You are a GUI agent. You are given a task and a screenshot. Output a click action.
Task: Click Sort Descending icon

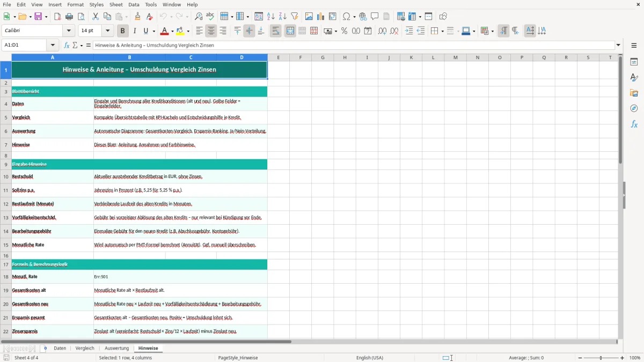[283, 17]
